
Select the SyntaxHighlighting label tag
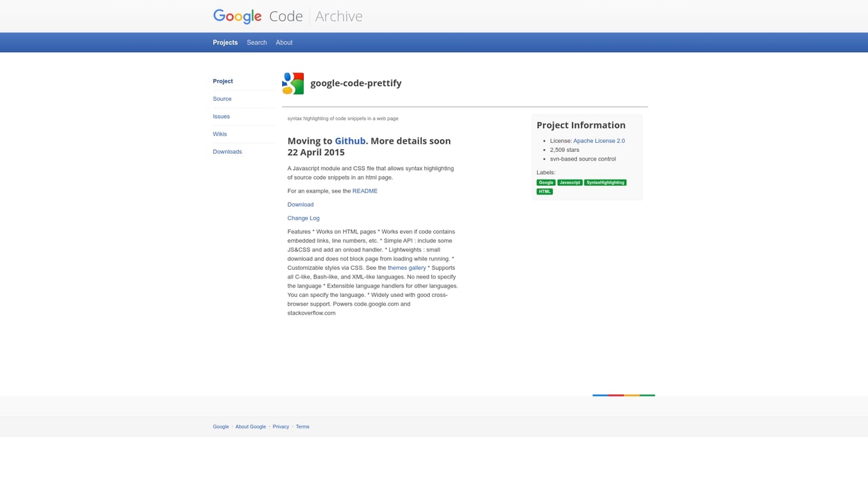[x=605, y=182]
